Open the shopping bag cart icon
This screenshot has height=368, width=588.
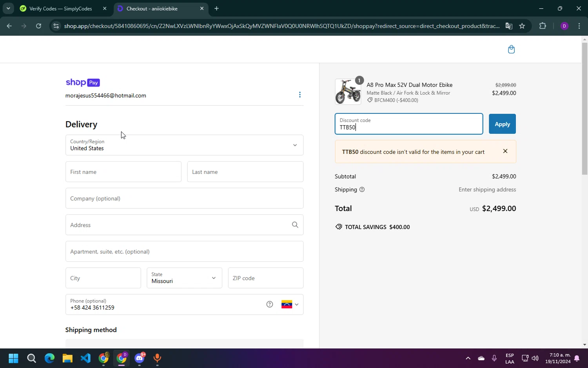511,49
